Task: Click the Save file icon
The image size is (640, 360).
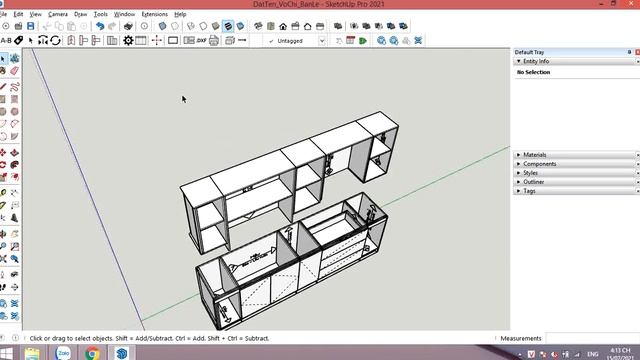Action: click(31, 26)
